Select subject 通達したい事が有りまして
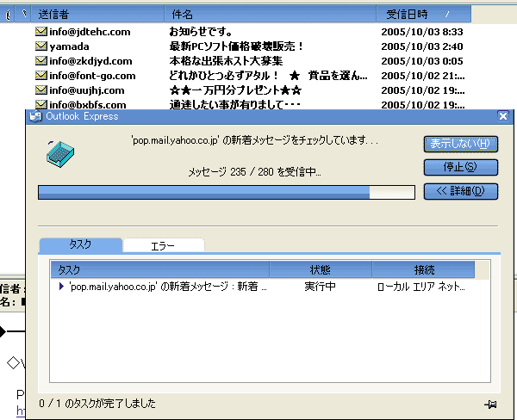 (x=234, y=104)
